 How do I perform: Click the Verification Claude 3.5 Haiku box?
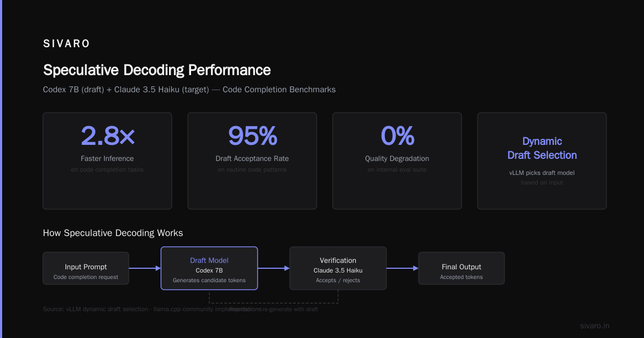pyautogui.click(x=338, y=268)
